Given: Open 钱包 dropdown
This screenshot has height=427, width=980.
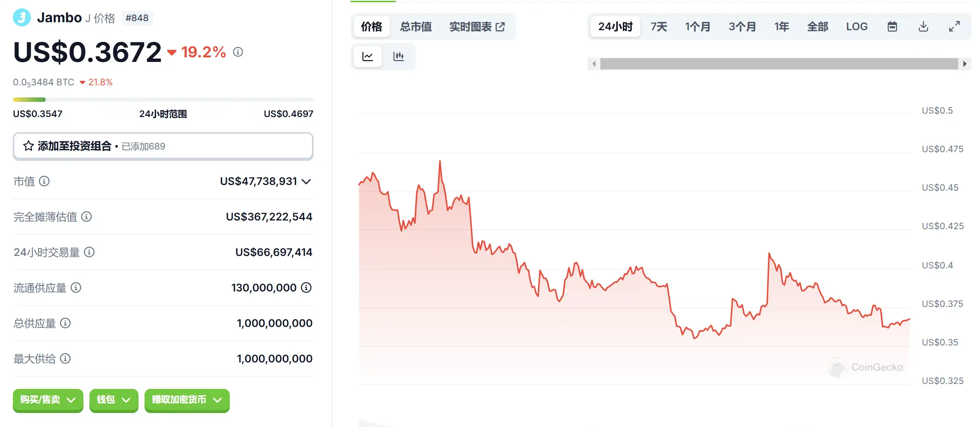Looking at the screenshot, I should tap(113, 400).
